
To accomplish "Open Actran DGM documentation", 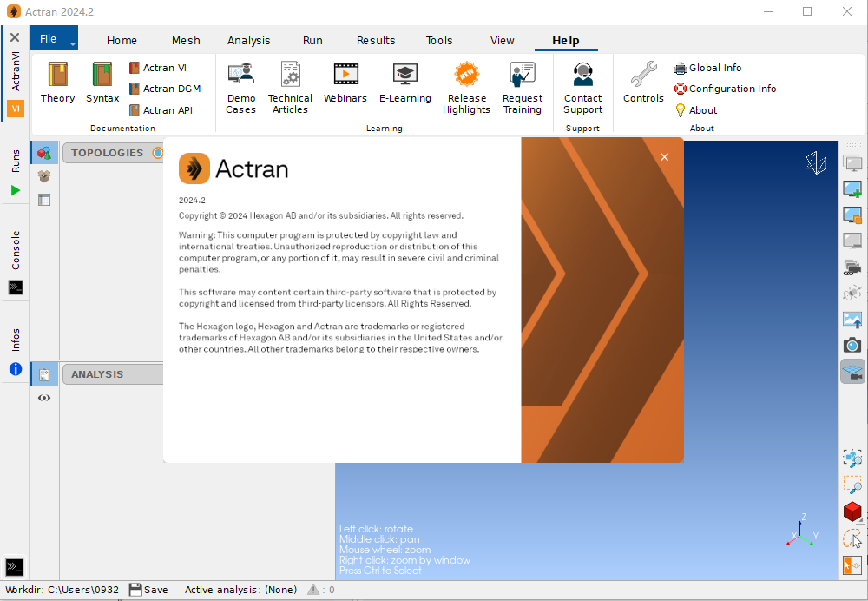I will [x=165, y=89].
